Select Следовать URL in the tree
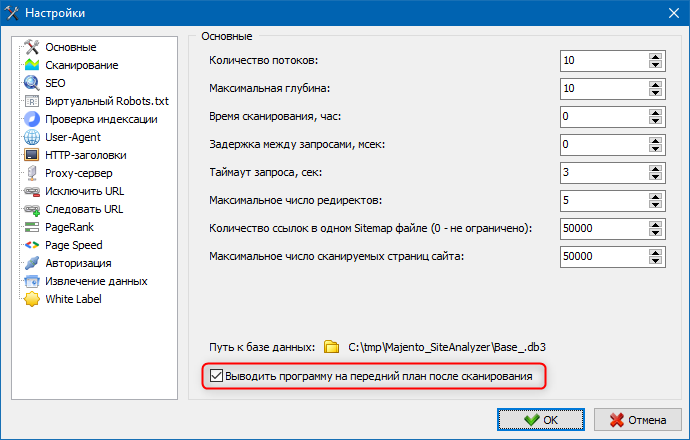The height and width of the screenshot is (440, 690). click(84, 209)
